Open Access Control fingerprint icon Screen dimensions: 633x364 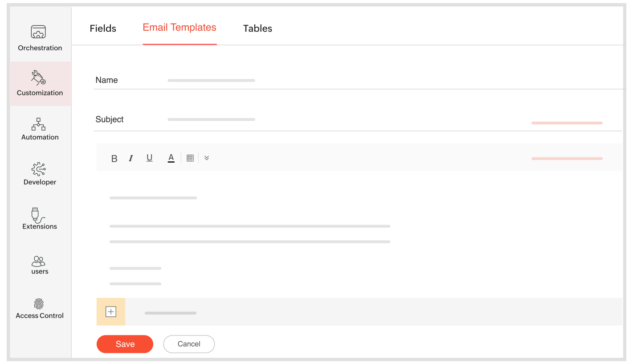click(39, 304)
